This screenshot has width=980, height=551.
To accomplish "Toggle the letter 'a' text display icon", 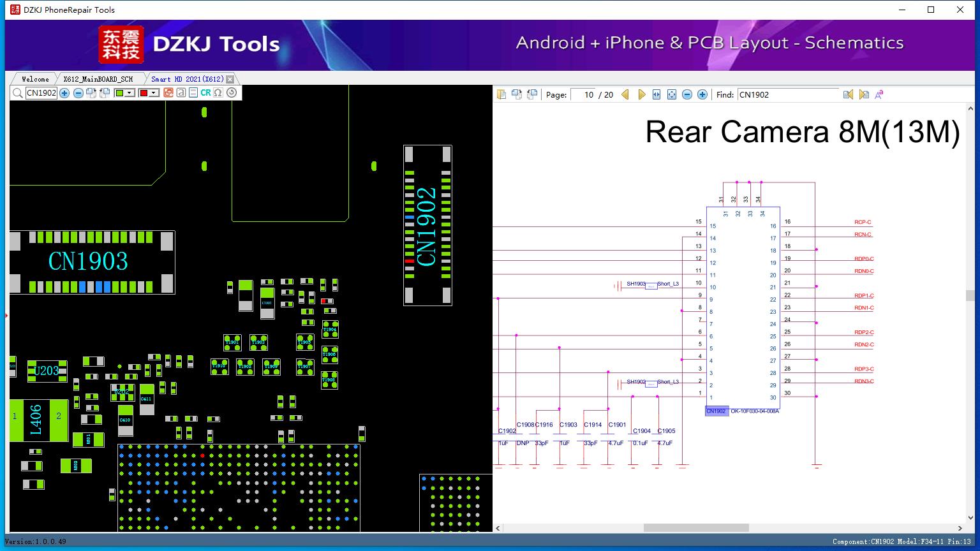I will (181, 93).
